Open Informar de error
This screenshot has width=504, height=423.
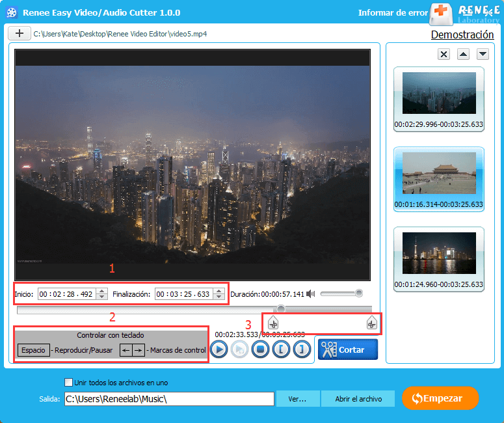pyautogui.click(x=393, y=13)
